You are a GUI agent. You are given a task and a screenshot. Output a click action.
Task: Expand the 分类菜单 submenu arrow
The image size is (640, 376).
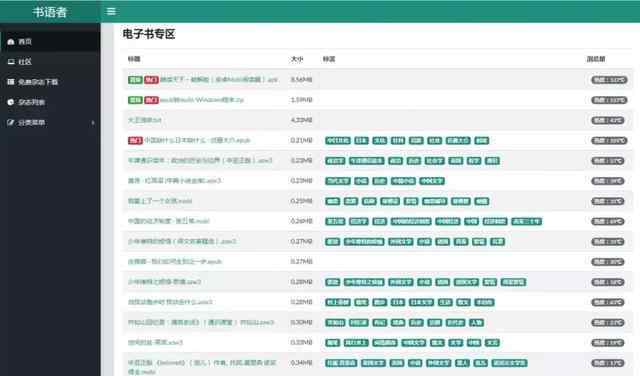[93, 123]
